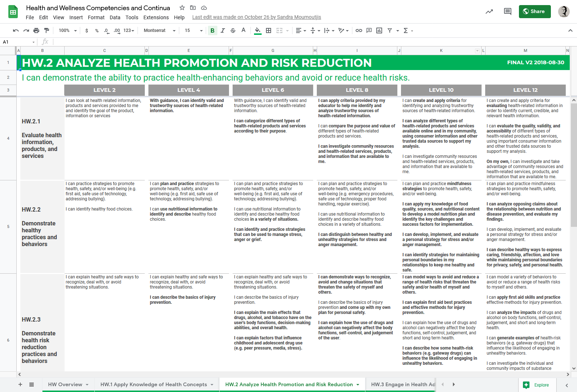Select the paint format tool
Screen dimensions: 577x392
click(46, 30)
